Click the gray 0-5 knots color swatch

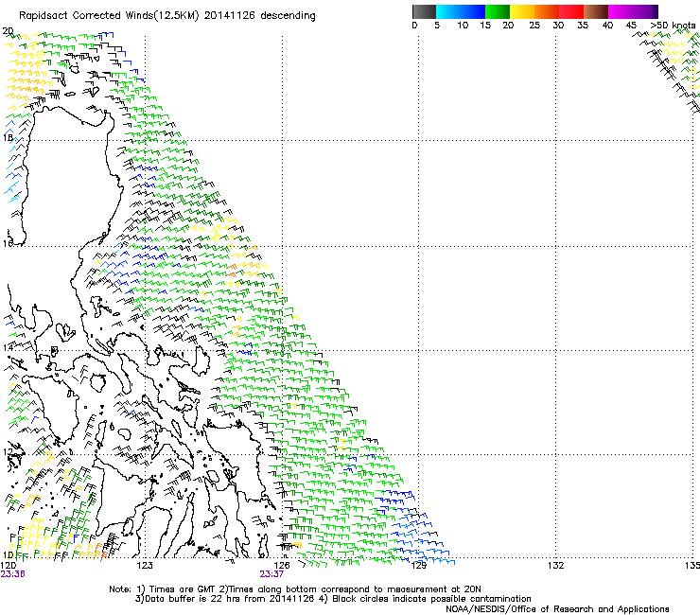coord(424,11)
